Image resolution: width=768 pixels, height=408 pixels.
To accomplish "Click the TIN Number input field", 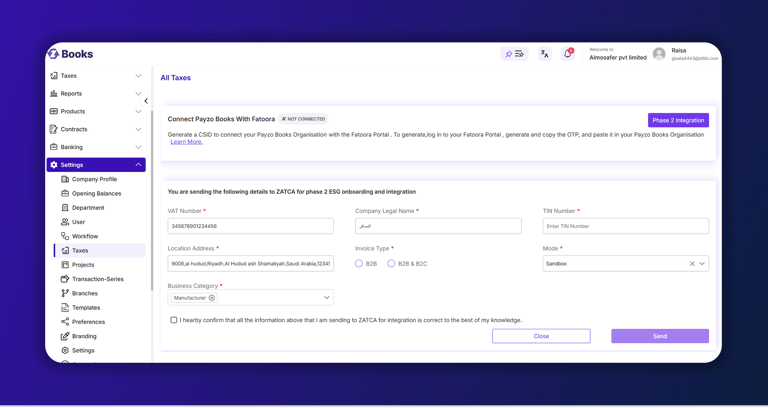I will coord(625,226).
